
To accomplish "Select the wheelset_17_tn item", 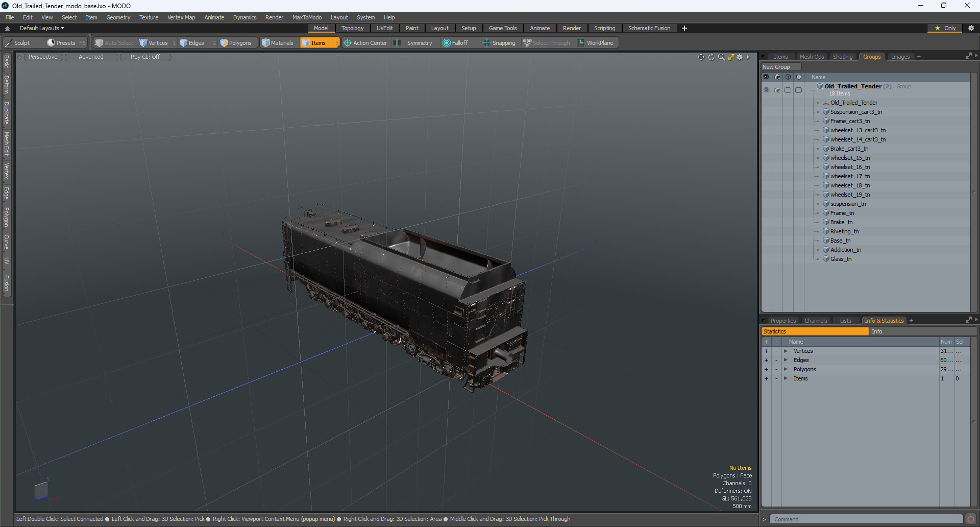I will click(x=850, y=176).
